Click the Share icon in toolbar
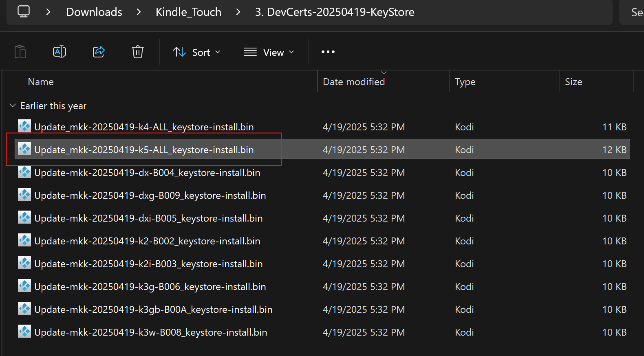This screenshot has height=356, width=644. click(99, 52)
